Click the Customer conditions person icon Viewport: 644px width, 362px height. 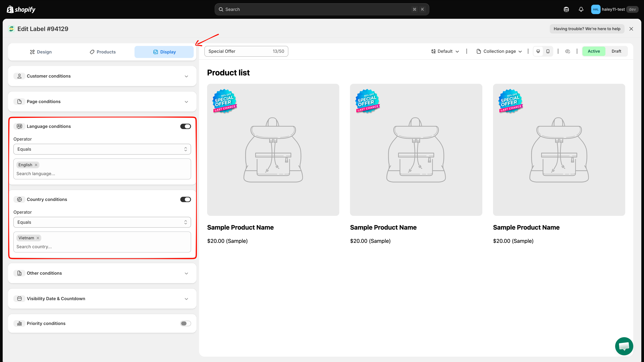19,76
